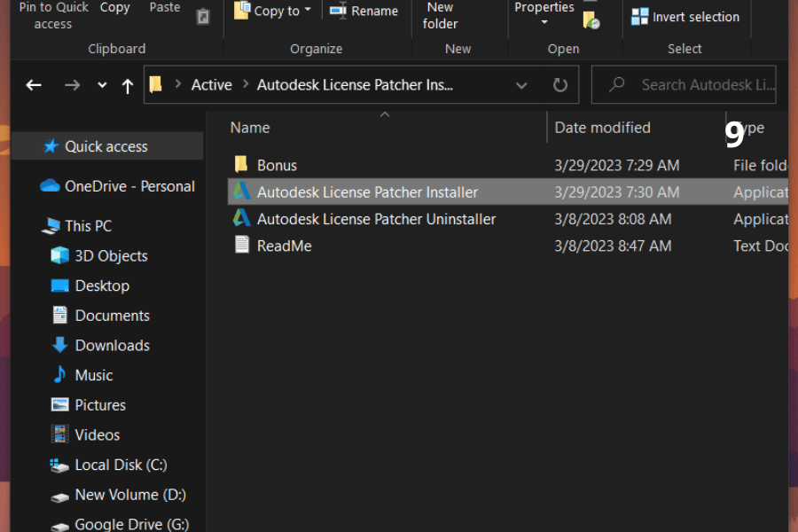This screenshot has width=798, height=532.
Task: Sort files by Name column
Action: [x=250, y=128]
